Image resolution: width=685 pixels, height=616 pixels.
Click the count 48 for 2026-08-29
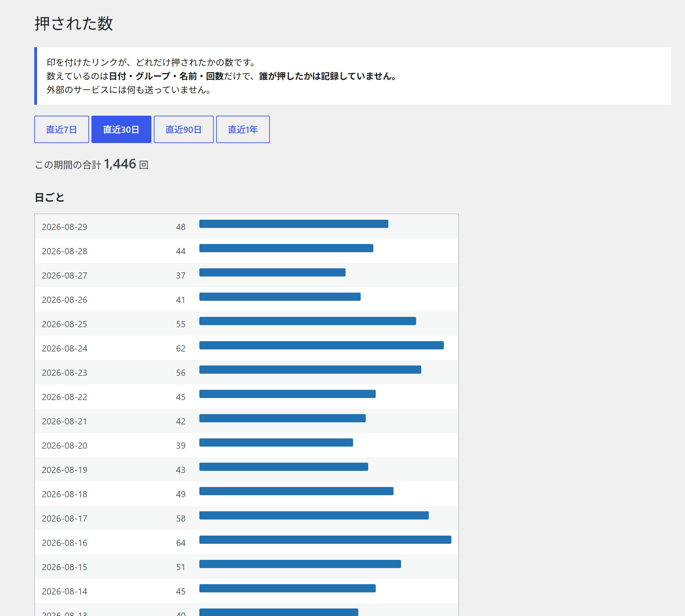coord(181,227)
